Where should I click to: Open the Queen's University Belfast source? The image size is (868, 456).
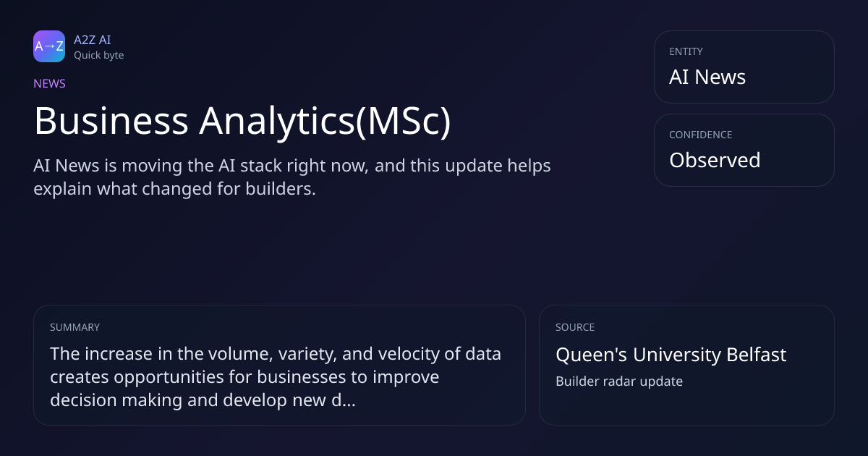pyautogui.click(x=671, y=355)
